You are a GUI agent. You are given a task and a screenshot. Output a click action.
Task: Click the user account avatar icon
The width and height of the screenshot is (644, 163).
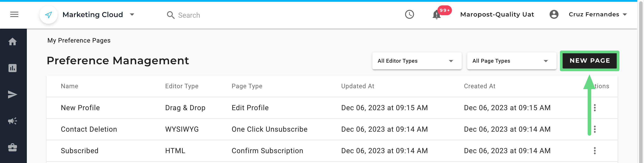click(x=554, y=15)
